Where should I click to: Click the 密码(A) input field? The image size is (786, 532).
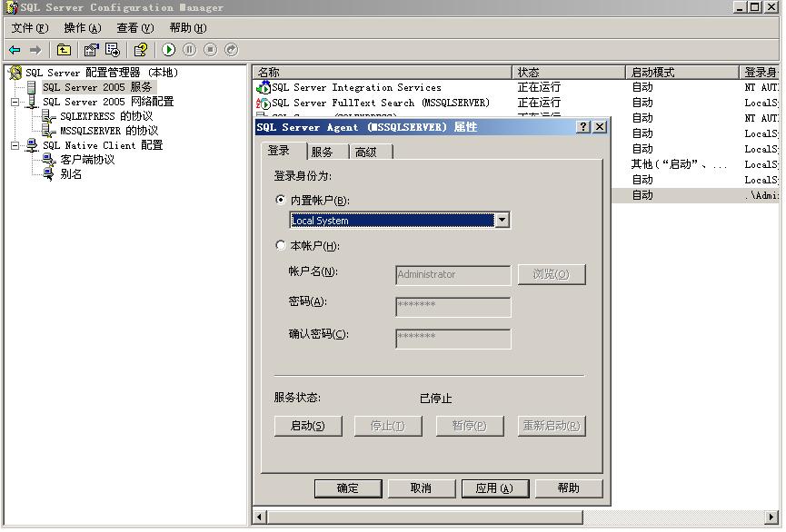(x=453, y=307)
